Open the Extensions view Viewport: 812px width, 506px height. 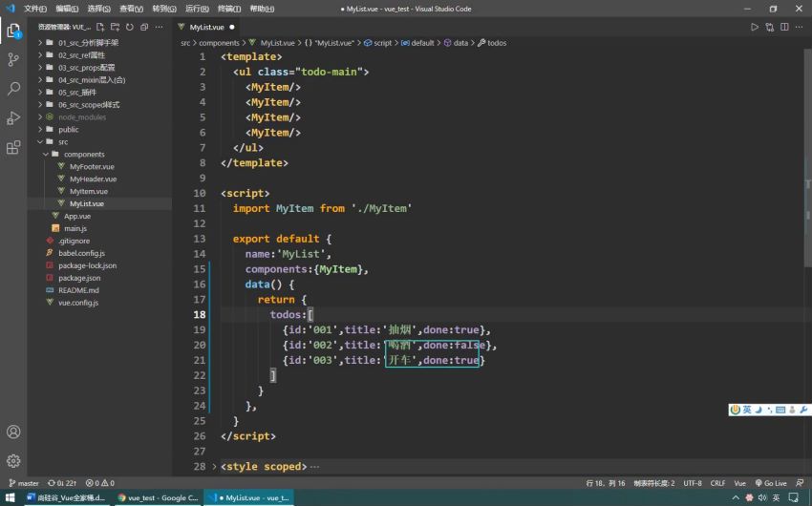click(x=13, y=147)
